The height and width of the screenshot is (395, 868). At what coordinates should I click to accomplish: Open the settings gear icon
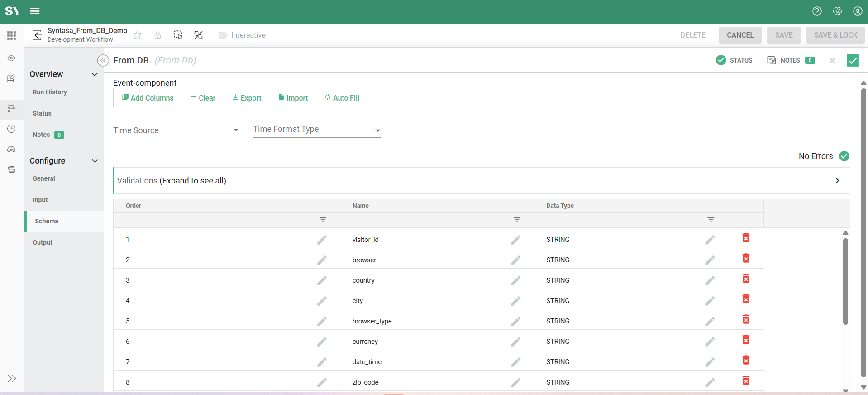837,11
